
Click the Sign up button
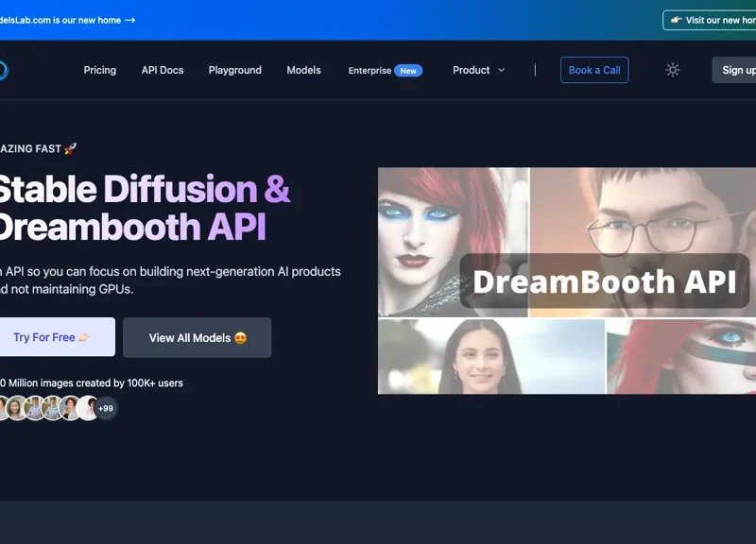[734, 70]
